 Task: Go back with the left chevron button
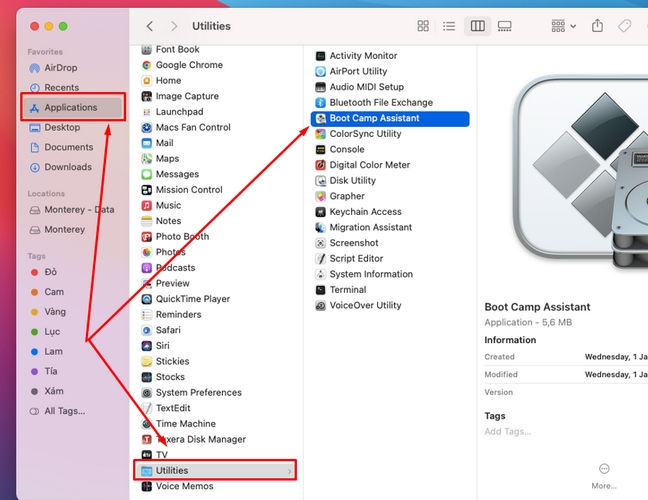pos(150,26)
